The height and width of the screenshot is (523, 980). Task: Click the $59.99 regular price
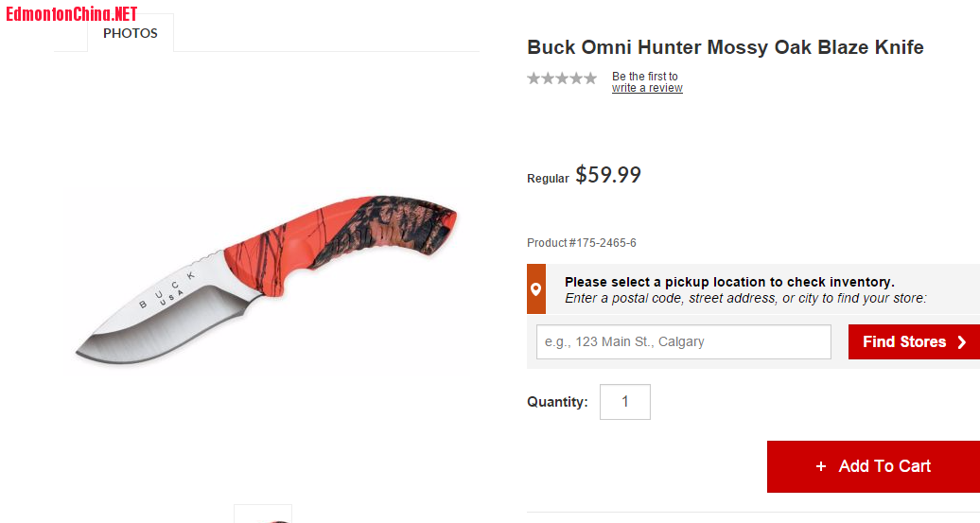click(x=608, y=175)
